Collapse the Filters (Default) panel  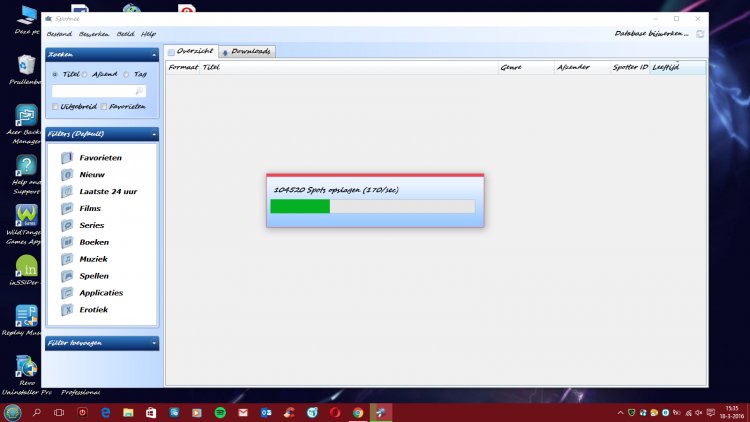point(154,133)
